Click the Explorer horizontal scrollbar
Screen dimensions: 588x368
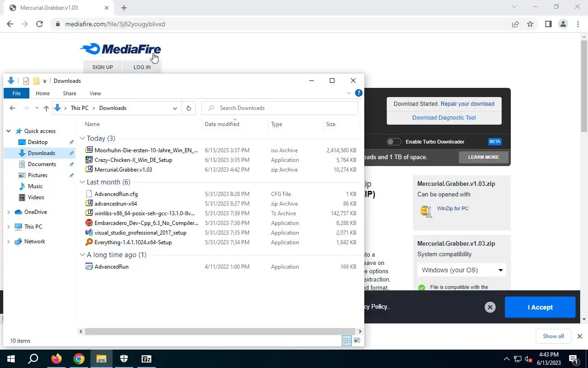[220, 331]
